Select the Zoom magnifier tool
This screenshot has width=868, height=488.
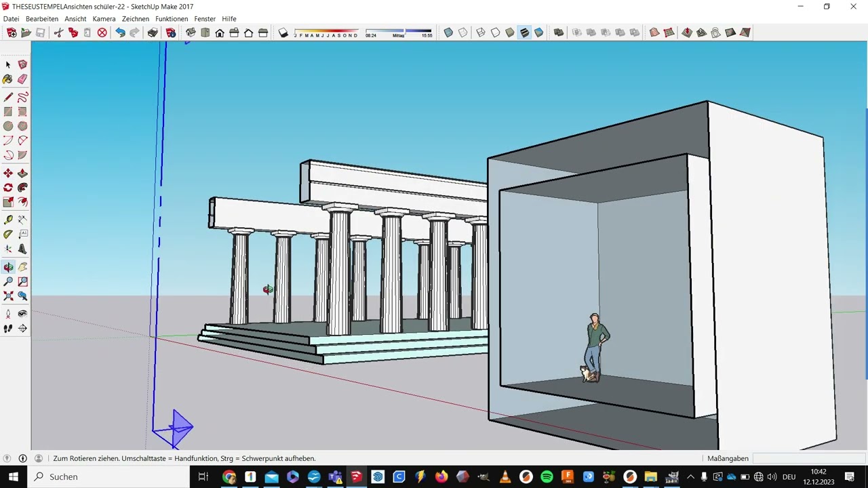pyautogui.click(x=8, y=281)
